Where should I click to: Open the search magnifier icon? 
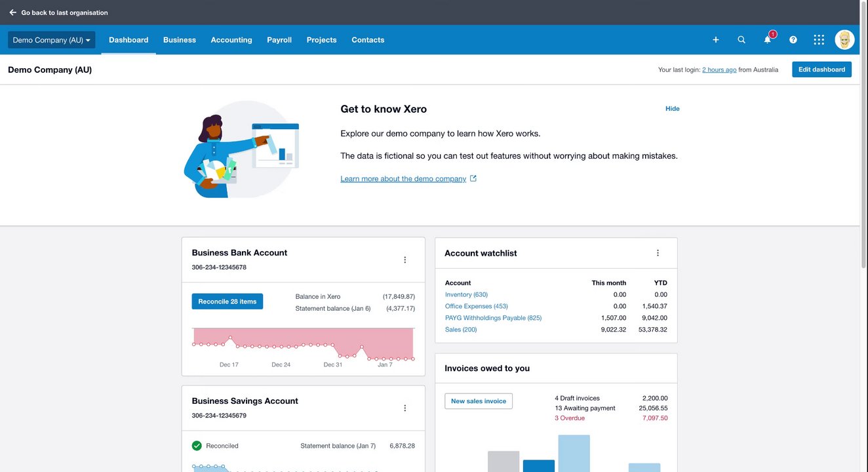741,40
